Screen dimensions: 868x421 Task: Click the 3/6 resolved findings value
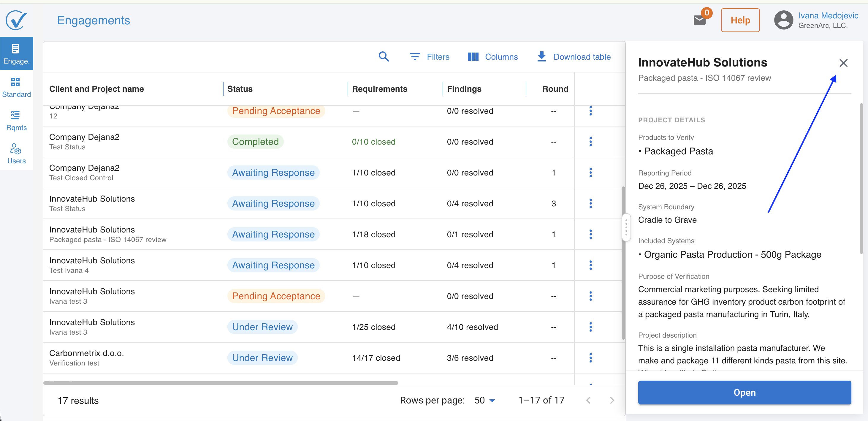470,358
